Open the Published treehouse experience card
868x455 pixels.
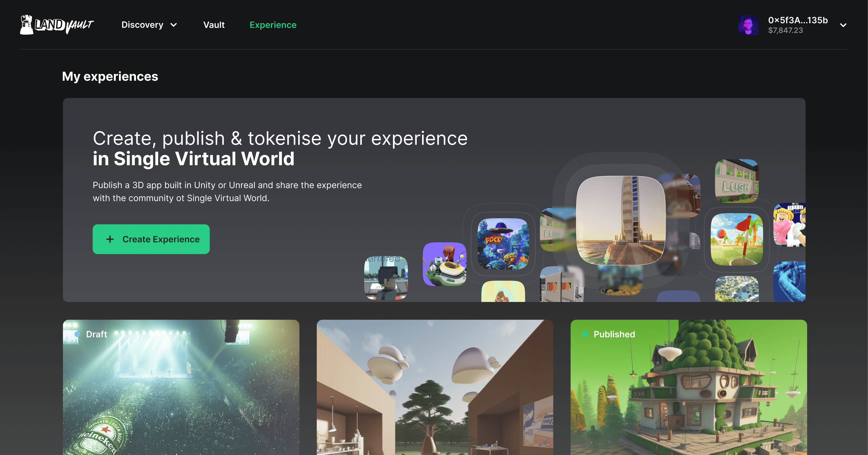tap(688, 388)
